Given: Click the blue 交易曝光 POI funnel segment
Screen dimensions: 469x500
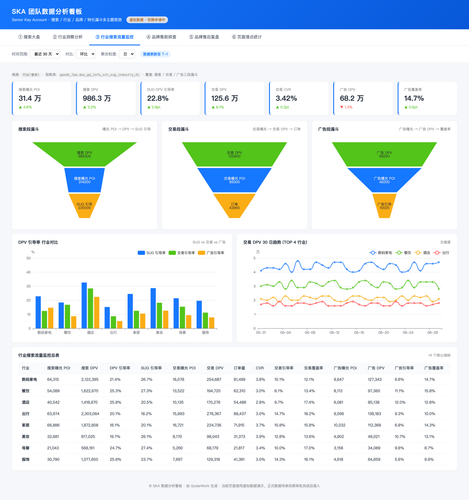Looking at the screenshot, I should (x=234, y=180).
